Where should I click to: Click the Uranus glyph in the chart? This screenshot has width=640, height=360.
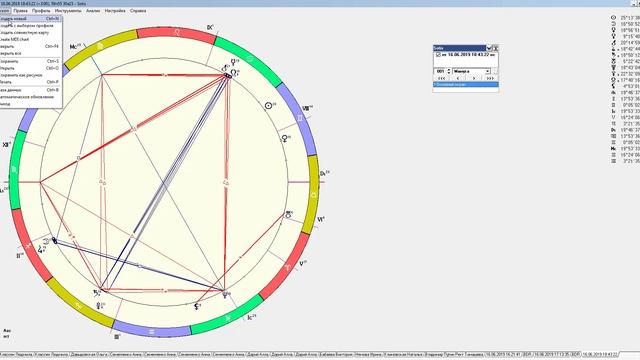pos(288,214)
